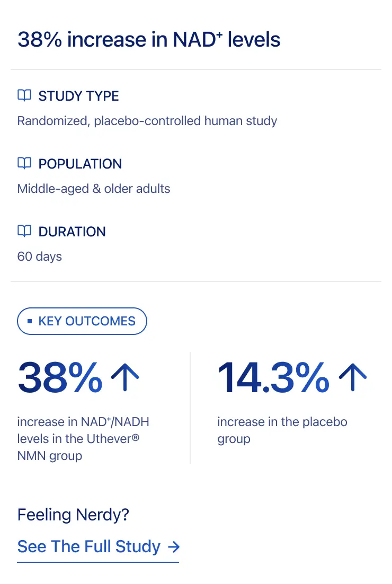This screenshot has width=392, height=584.
Task: Click the book icon beside Population
Action: click(24, 164)
